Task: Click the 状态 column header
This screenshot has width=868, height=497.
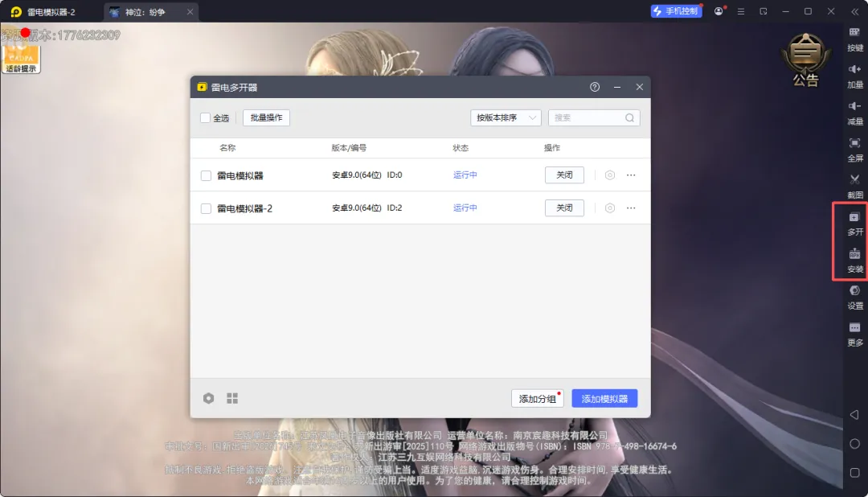Action: point(461,148)
